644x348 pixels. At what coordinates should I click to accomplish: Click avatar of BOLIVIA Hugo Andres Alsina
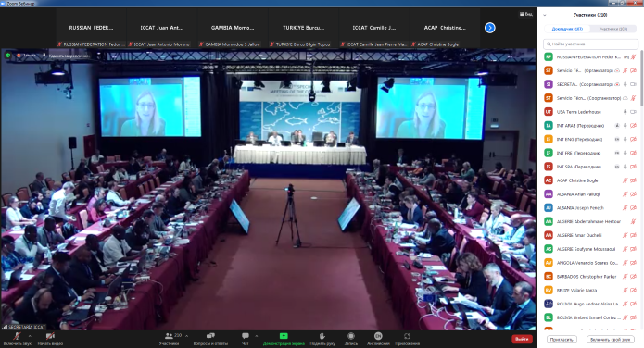549,304
